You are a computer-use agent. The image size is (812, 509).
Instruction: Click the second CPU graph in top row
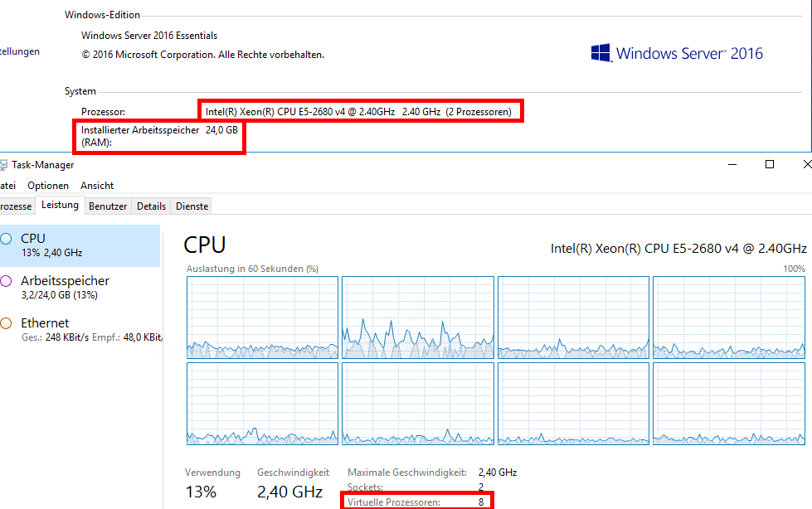tap(417, 318)
